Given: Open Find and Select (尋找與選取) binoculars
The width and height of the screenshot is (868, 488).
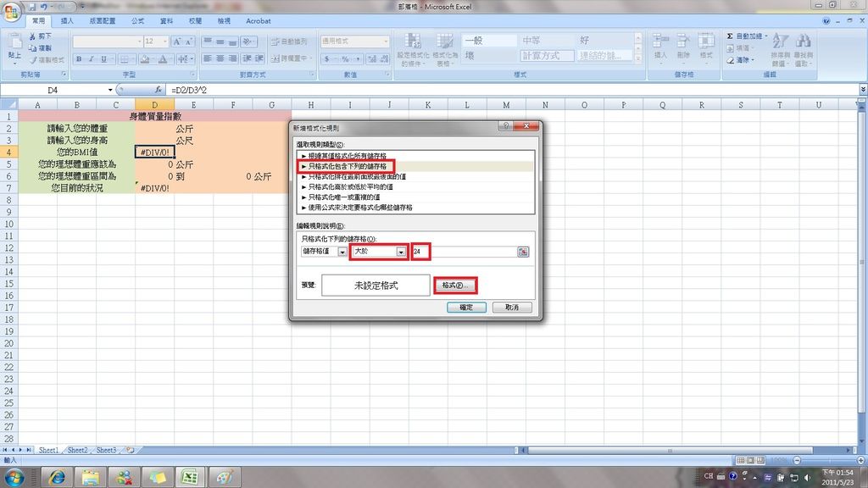Looking at the screenshot, I should tap(804, 49).
